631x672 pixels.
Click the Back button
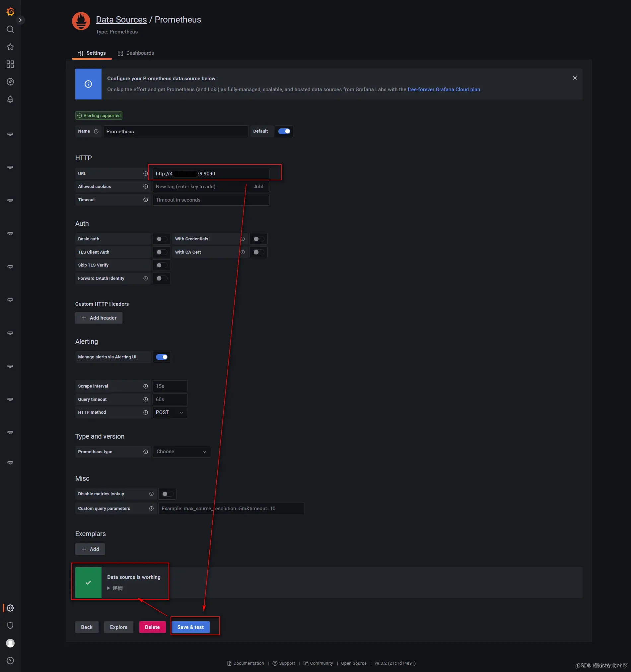point(87,627)
